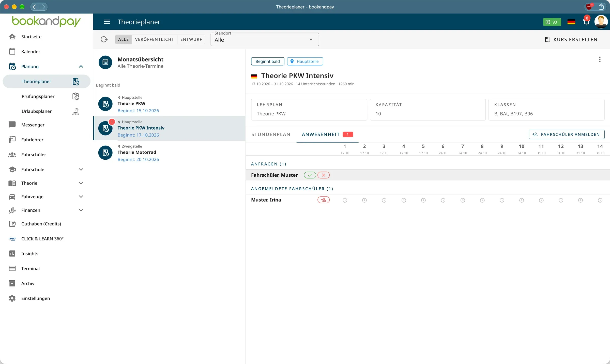Go back with the title bar arrow
The height and width of the screenshot is (364, 610).
click(35, 7)
